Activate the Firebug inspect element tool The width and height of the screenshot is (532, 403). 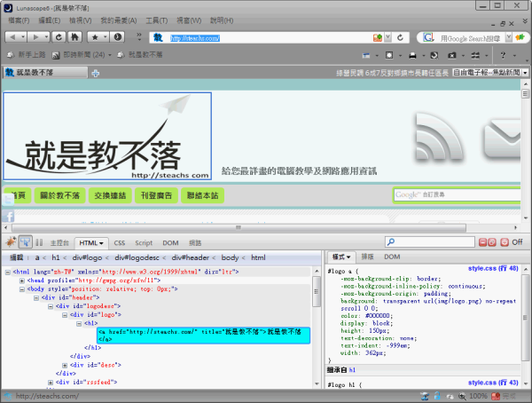point(26,242)
